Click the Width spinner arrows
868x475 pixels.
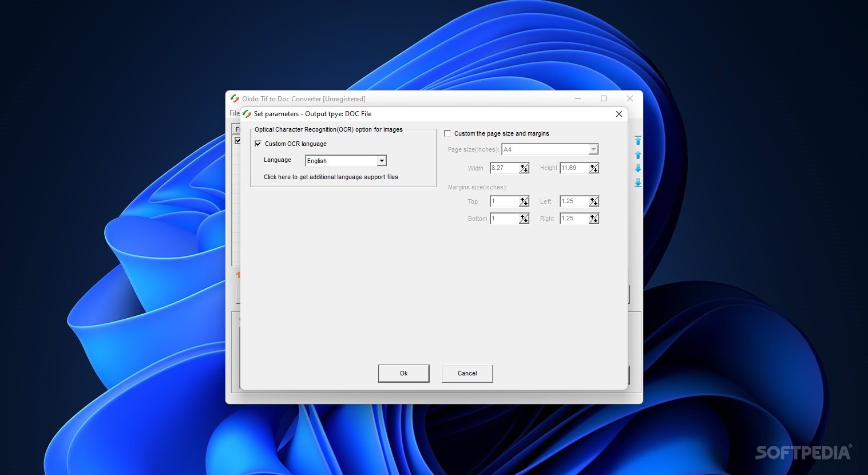pyautogui.click(x=524, y=168)
